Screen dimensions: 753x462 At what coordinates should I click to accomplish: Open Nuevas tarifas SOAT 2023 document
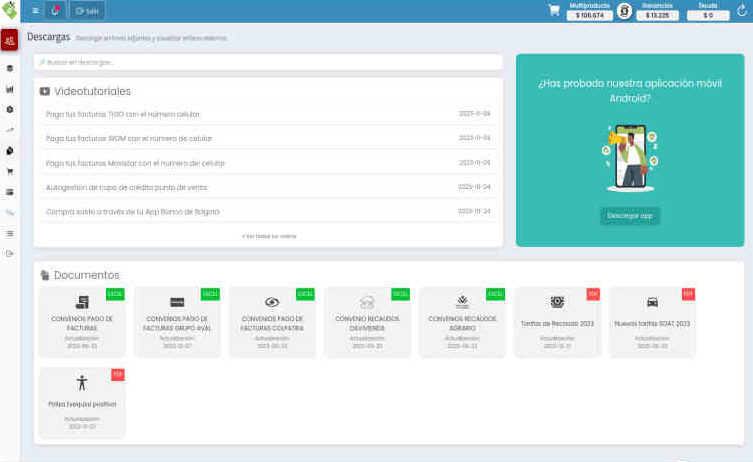(x=652, y=322)
